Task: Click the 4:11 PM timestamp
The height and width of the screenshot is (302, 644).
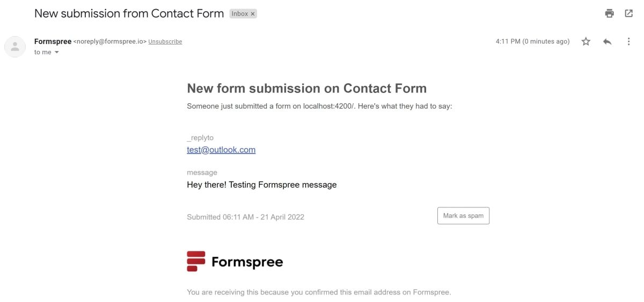Action: [x=532, y=41]
